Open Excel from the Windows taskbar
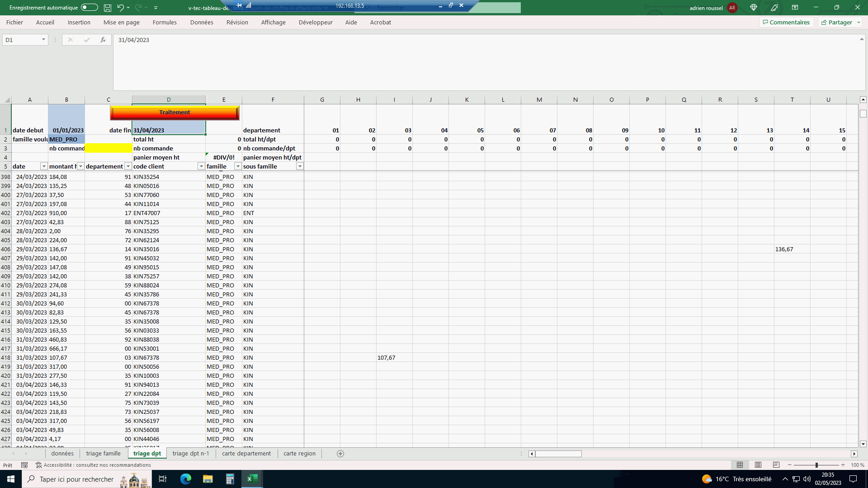This screenshot has width=868, height=488. point(252,479)
